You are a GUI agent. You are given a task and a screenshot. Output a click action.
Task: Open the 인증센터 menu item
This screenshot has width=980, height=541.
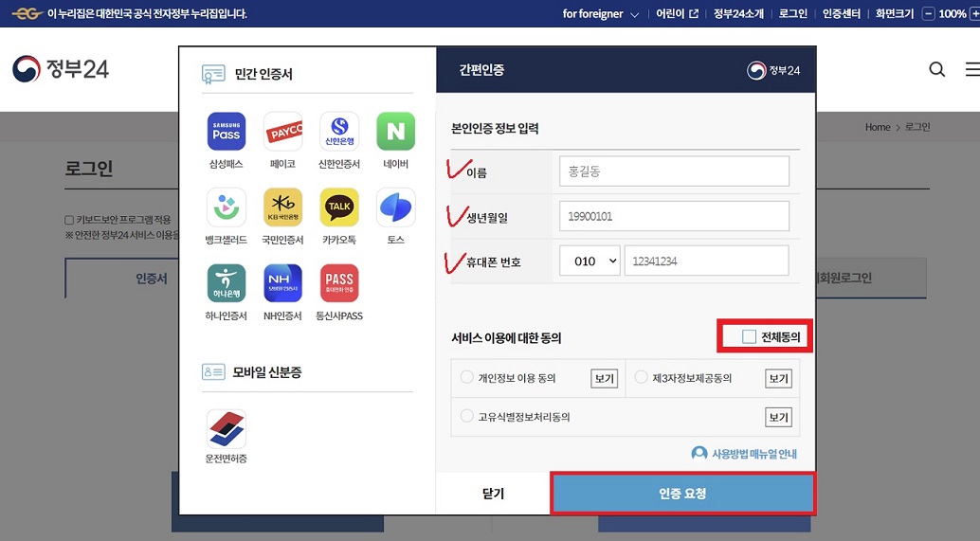point(842,14)
